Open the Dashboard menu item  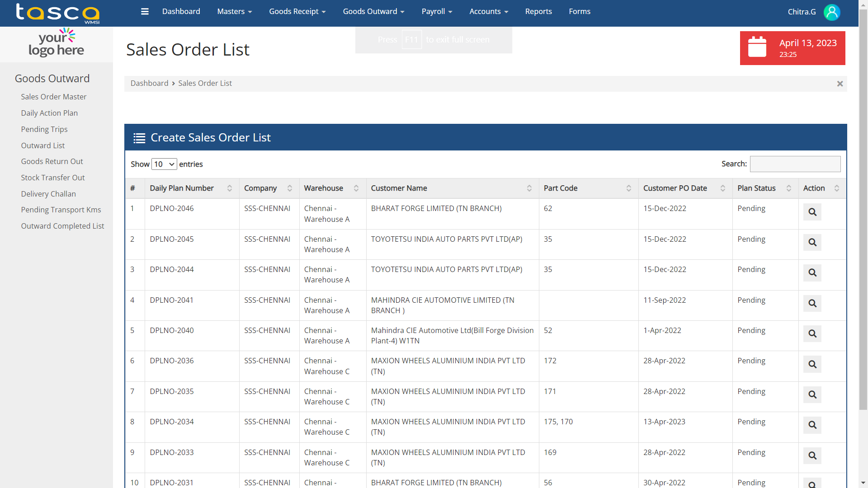(x=181, y=12)
